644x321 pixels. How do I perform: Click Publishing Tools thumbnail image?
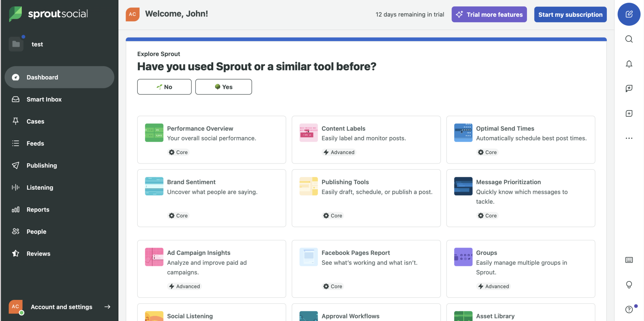pos(309,186)
